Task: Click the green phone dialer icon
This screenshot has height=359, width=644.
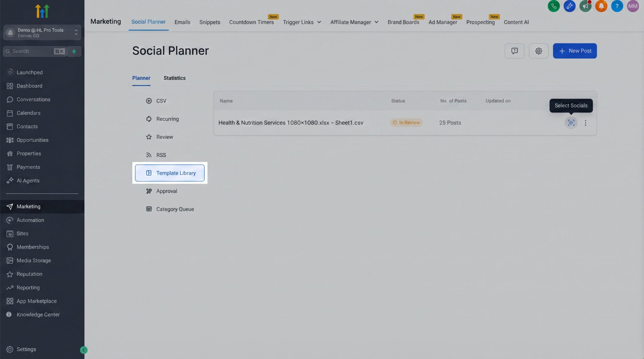Action: (553, 6)
